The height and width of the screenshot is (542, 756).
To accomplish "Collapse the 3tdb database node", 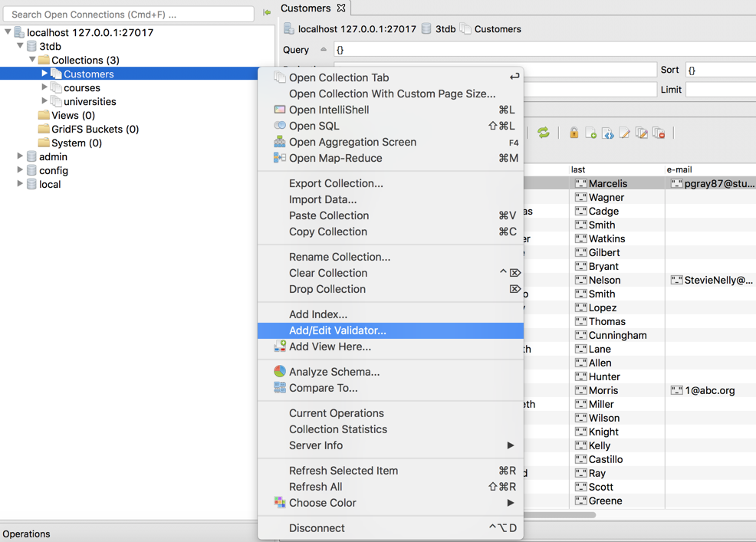I will pos(20,45).
